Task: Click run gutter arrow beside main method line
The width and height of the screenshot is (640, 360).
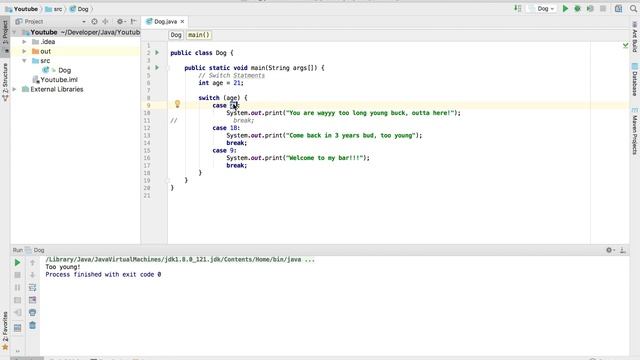Action: [157, 68]
